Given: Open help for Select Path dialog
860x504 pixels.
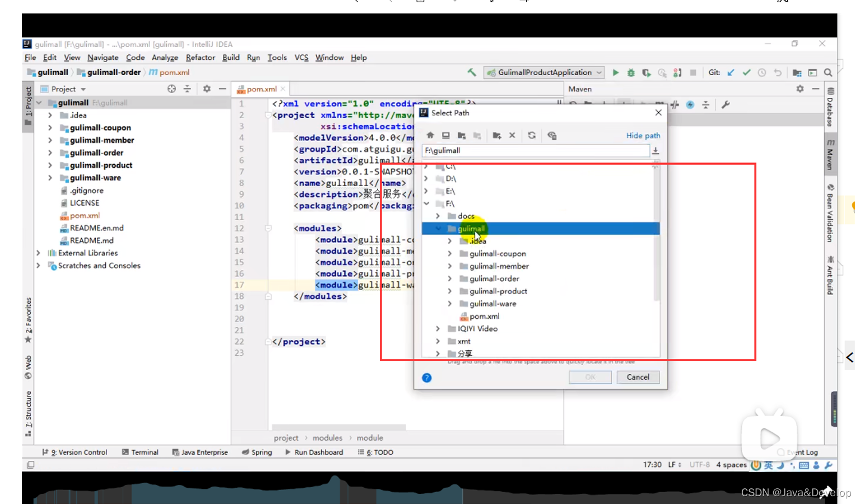Looking at the screenshot, I should [427, 378].
